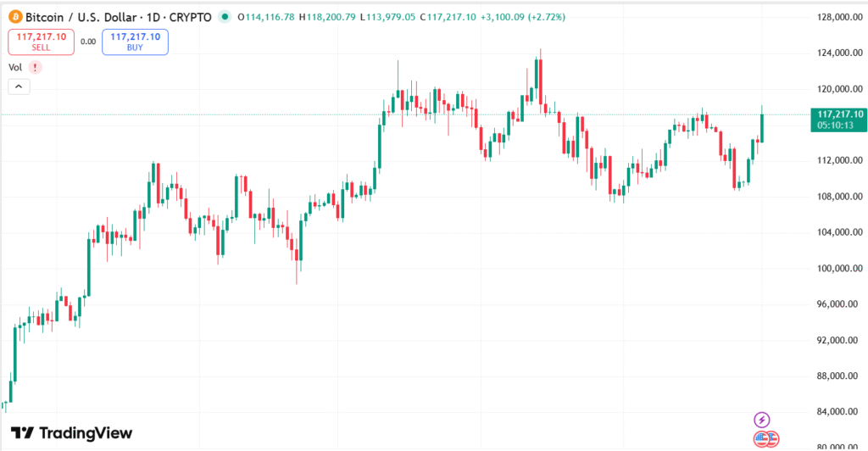Click the 0.00 spread value between Sell and Buy
Screen dimensions: 868x451
[x=88, y=41]
